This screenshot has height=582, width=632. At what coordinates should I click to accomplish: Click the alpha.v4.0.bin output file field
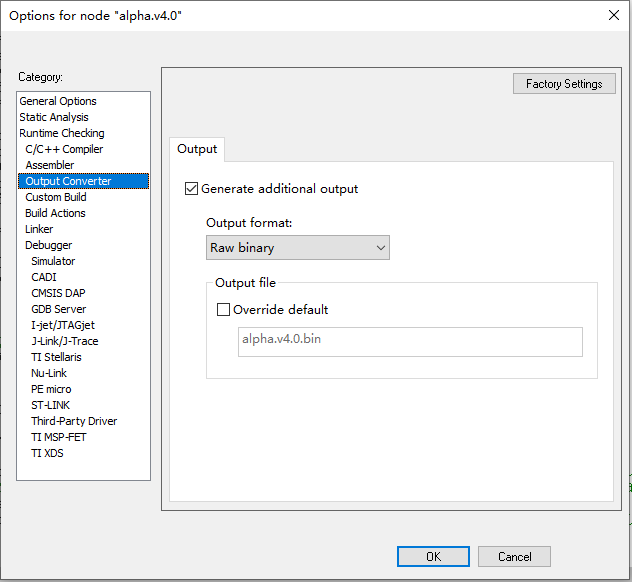point(410,342)
